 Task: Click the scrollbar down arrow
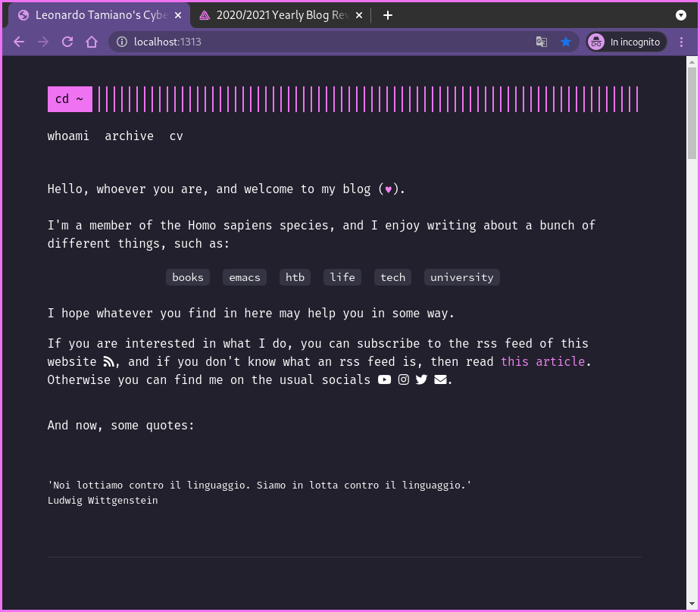click(x=692, y=604)
